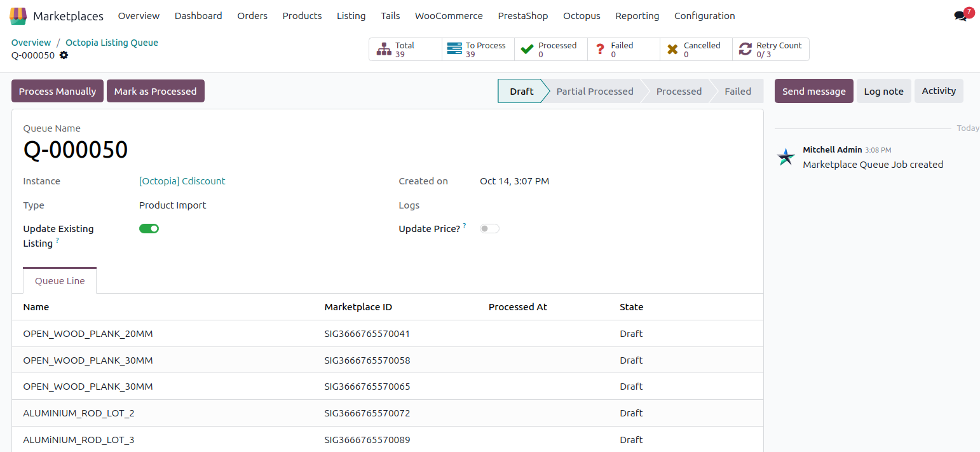Open the WooCommerce menu
Viewport: 980px width, 452px height.
point(449,16)
